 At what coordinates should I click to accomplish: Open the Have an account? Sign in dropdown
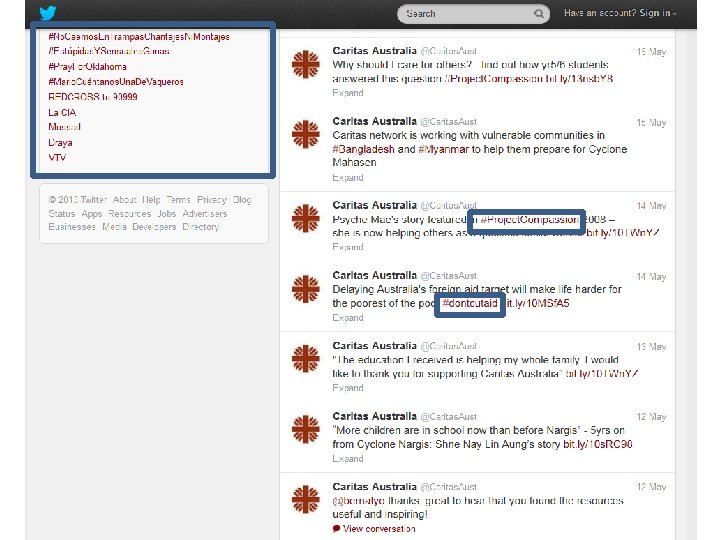[620, 13]
